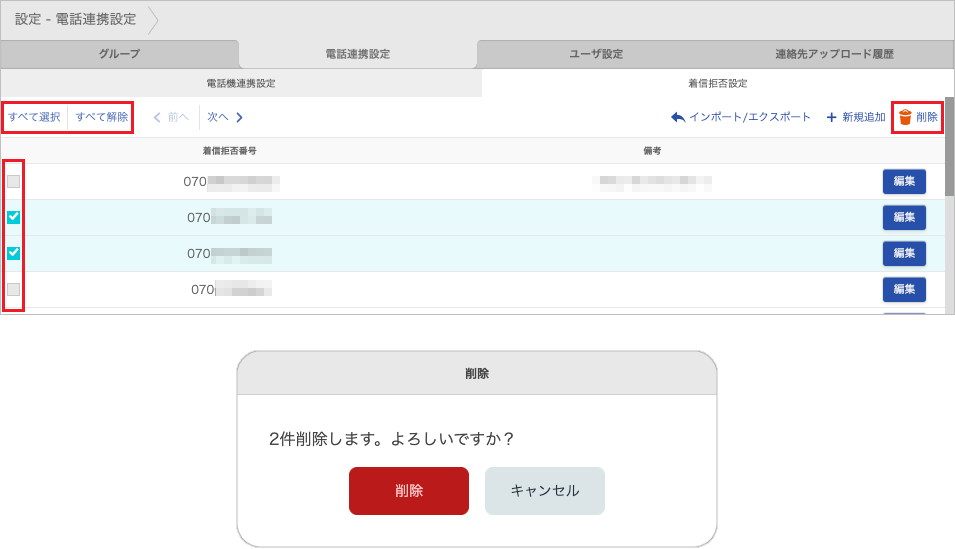Confirm with the red 削除 dialog button

coord(409,491)
